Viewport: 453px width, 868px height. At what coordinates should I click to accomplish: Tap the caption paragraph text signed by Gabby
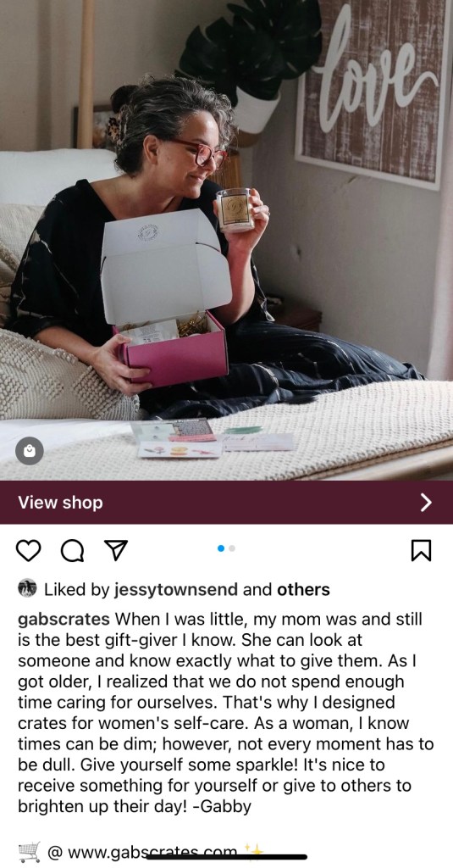226,713
